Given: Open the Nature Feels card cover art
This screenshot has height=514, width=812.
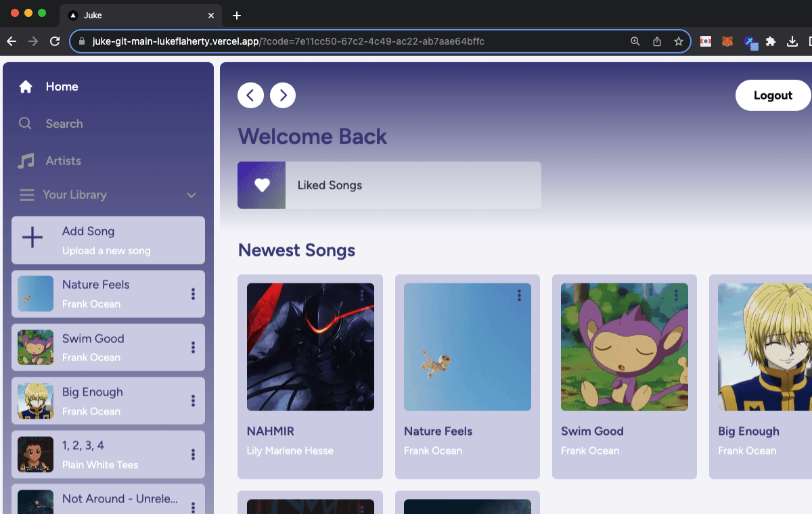Looking at the screenshot, I should [x=468, y=347].
